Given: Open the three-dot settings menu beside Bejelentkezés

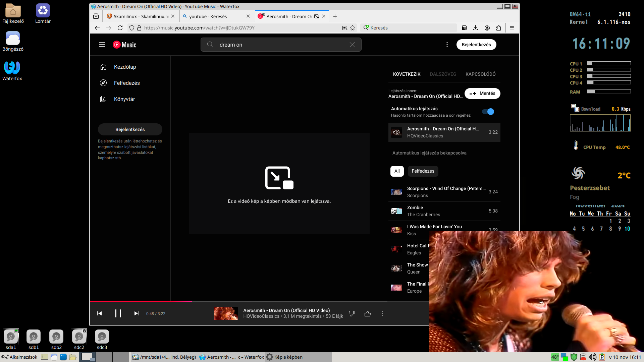Looking at the screenshot, I should [447, 45].
